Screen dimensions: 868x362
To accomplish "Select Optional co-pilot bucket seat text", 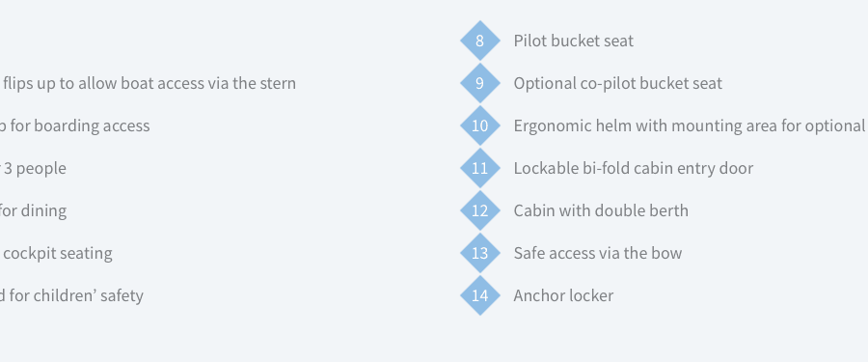I will coord(618,83).
